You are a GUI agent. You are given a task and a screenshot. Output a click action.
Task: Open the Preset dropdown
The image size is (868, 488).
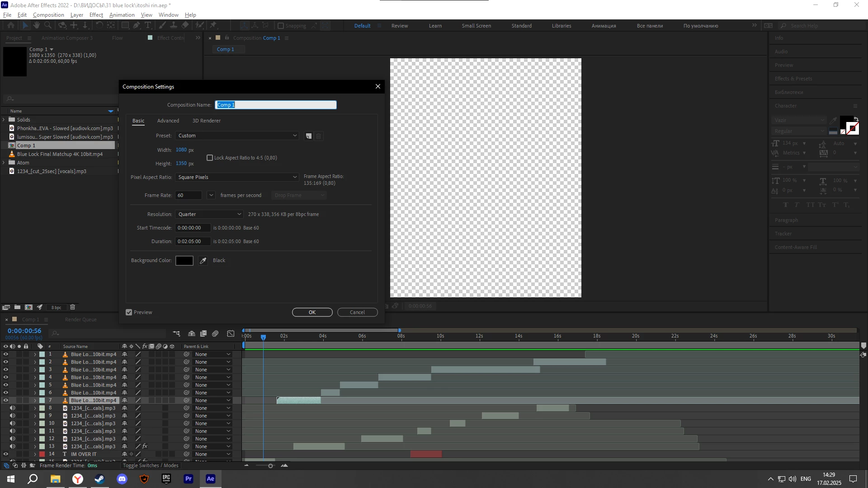(237, 136)
